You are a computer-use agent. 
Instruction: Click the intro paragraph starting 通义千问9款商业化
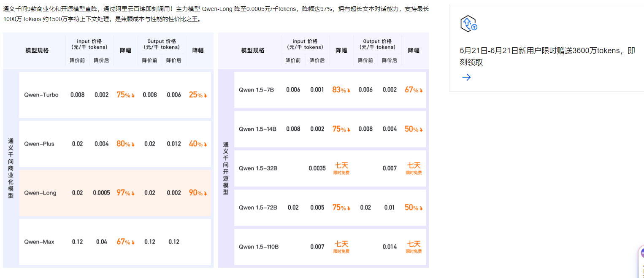216,14
